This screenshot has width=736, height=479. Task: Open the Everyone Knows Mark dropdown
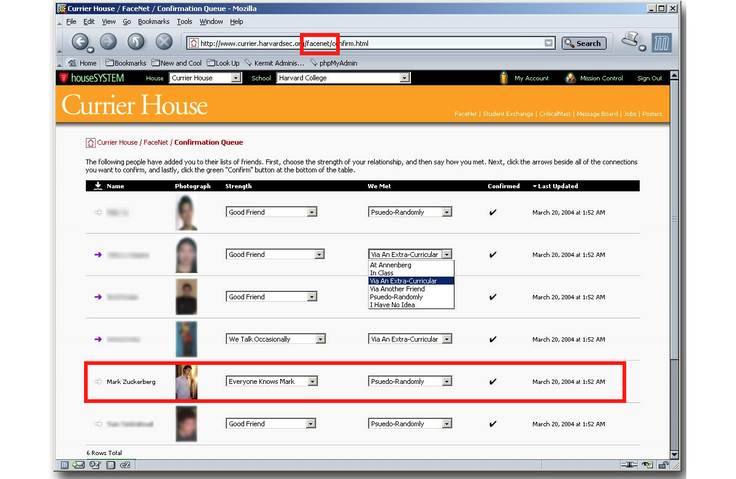point(272,381)
